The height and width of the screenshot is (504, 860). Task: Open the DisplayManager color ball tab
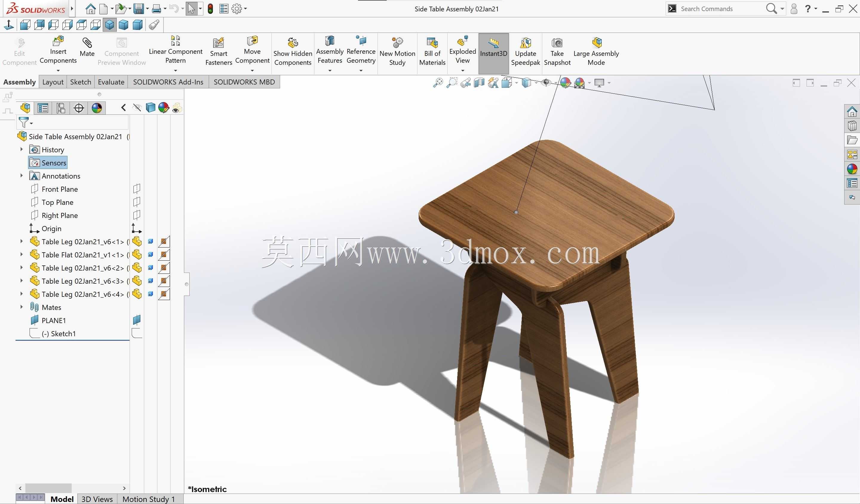96,108
